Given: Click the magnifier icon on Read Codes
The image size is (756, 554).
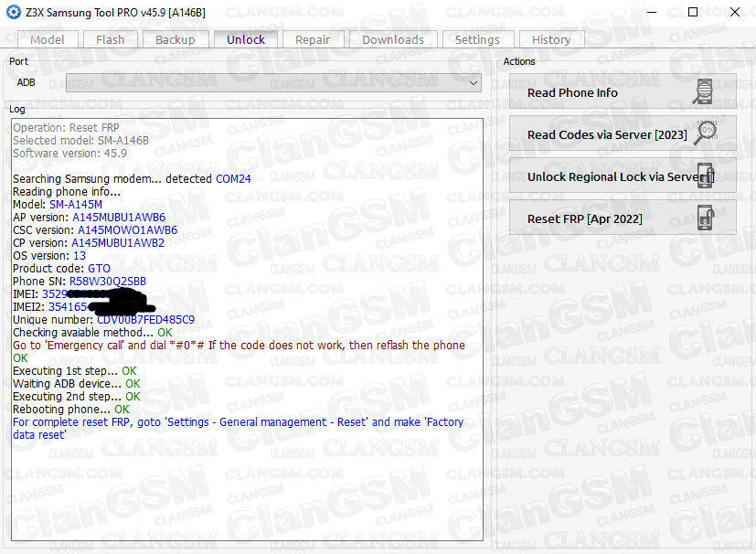Looking at the screenshot, I should point(706,133).
